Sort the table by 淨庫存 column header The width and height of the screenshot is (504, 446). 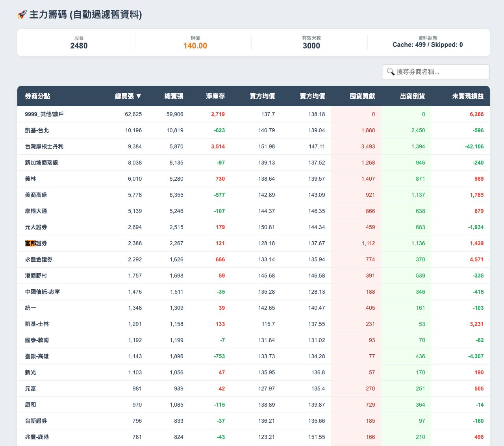point(215,96)
